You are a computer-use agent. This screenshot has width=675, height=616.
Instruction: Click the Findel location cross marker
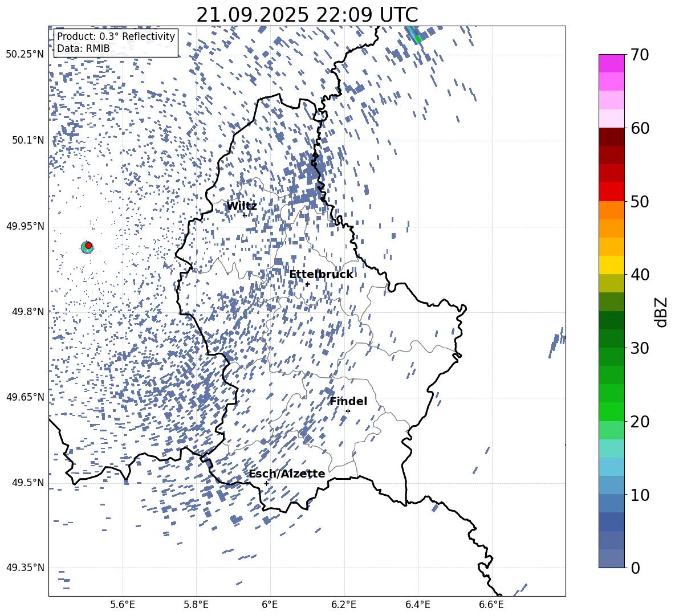pyautogui.click(x=348, y=411)
